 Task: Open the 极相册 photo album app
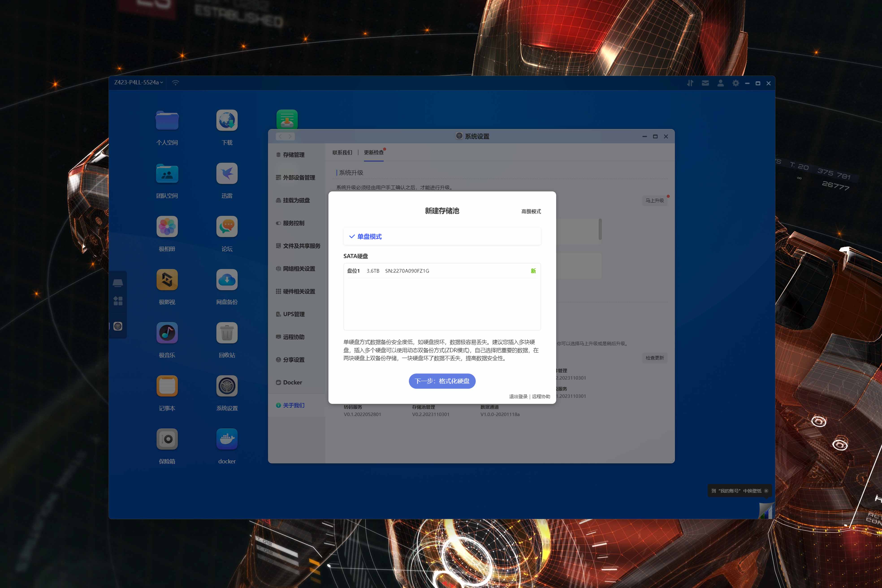167,227
